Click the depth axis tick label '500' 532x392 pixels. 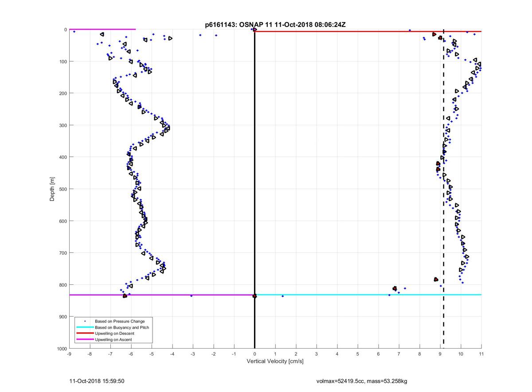click(63, 189)
